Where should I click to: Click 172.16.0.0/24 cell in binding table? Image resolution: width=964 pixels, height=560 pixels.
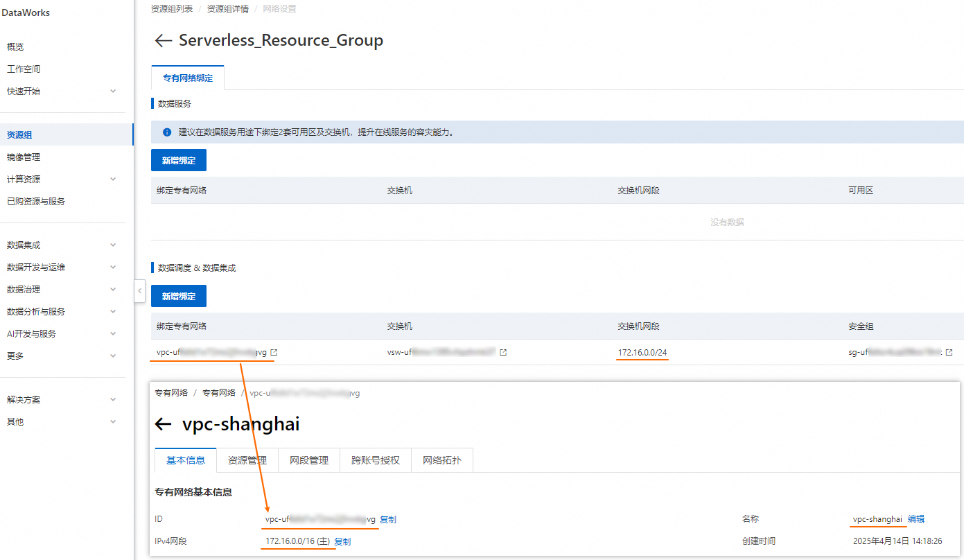pos(642,353)
